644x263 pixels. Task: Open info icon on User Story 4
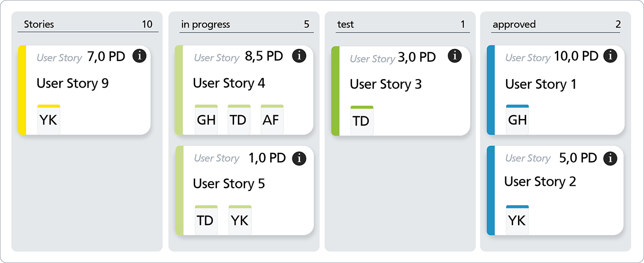tap(299, 56)
